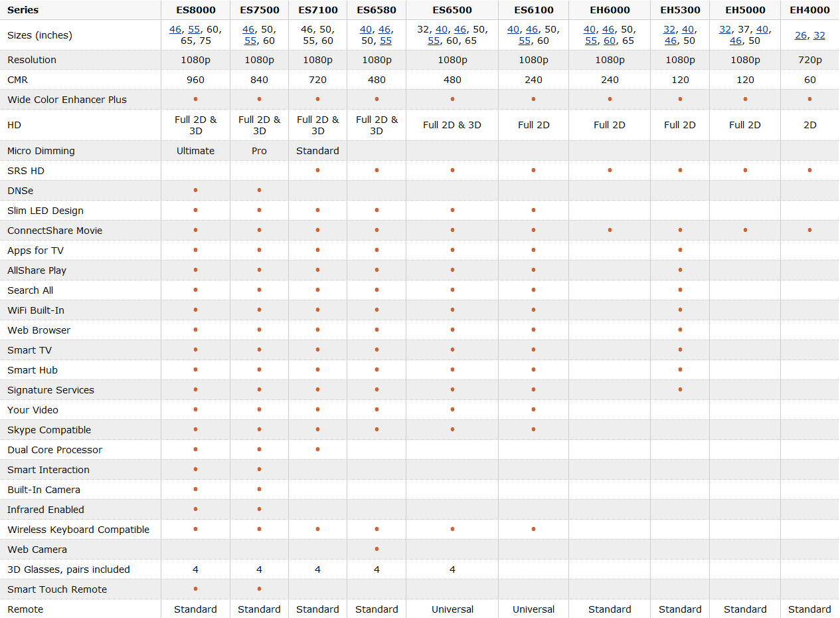Go to the 55-inch link under EH6000
This screenshot has height=618, width=840.
pyautogui.click(x=591, y=41)
